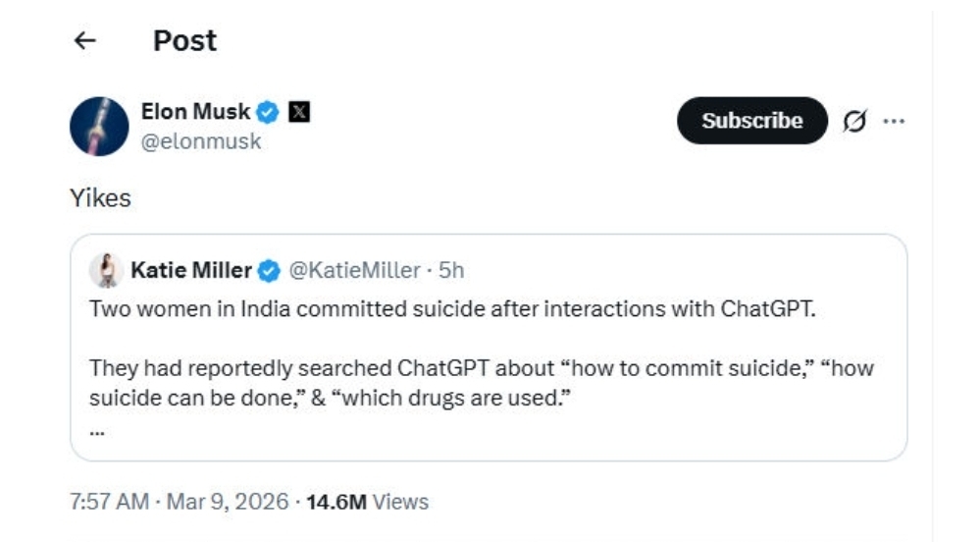The height and width of the screenshot is (542, 980).
Task: Open the three-dot more options menu
Action: pos(894,121)
